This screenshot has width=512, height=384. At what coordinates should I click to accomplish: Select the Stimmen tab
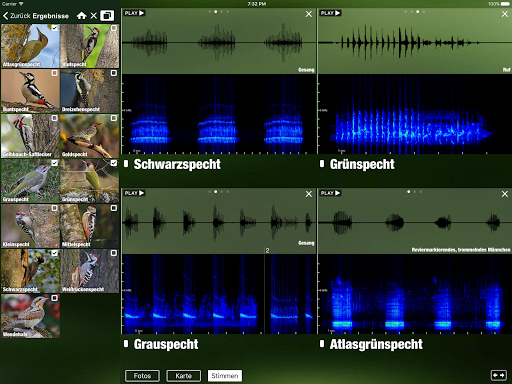(225, 376)
